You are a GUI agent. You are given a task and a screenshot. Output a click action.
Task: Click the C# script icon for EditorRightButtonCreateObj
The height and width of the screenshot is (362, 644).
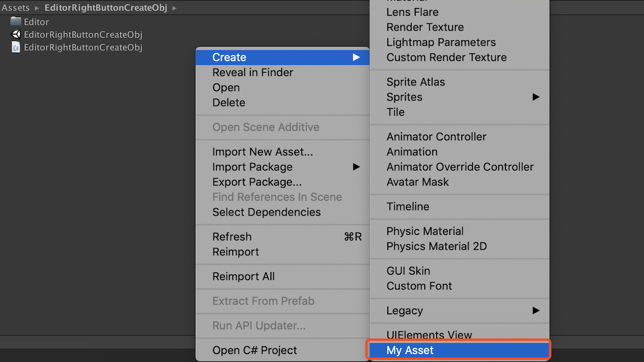pos(16,48)
